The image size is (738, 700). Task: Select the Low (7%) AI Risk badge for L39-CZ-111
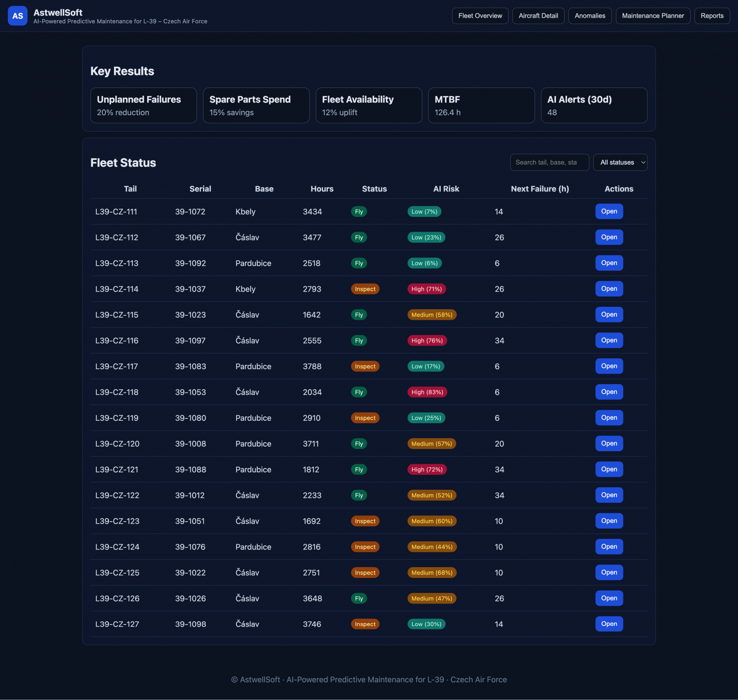[x=424, y=212]
